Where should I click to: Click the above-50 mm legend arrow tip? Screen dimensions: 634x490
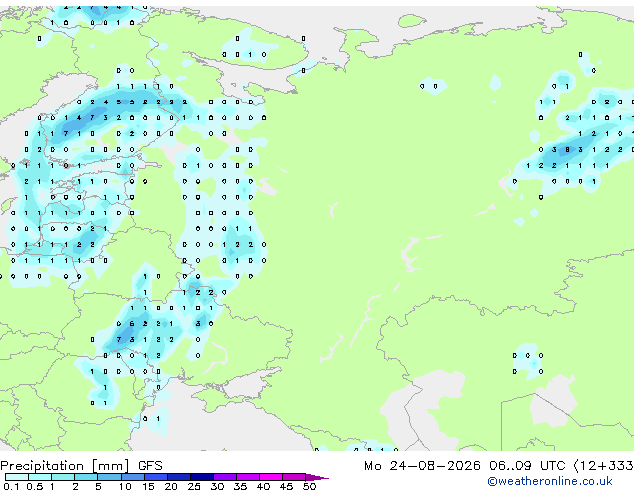[317, 477]
